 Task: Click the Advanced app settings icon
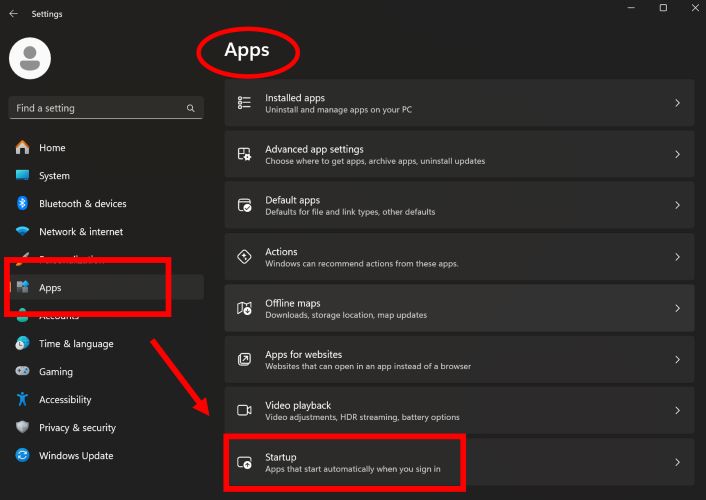[244, 154]
